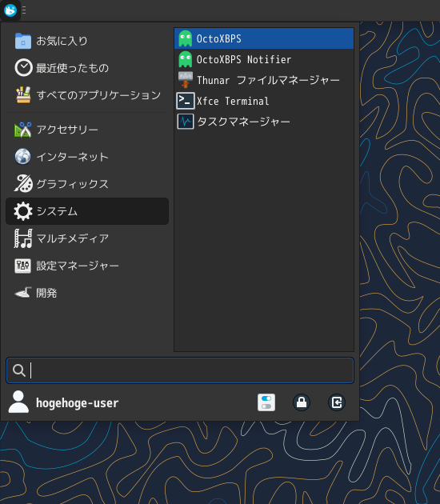The image size is (440, 504).
Task: Open settings toggle-switch icon button
Action: pos(266,402)
